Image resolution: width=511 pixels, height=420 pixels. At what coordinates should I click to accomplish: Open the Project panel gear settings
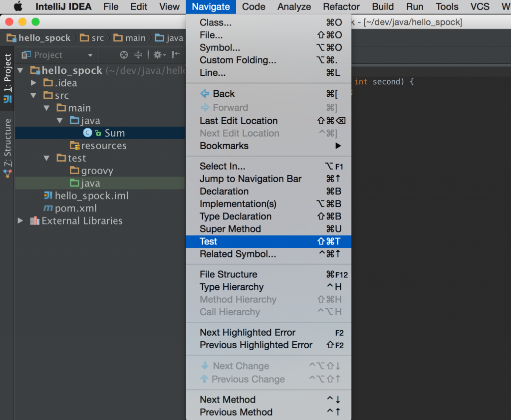159,55
